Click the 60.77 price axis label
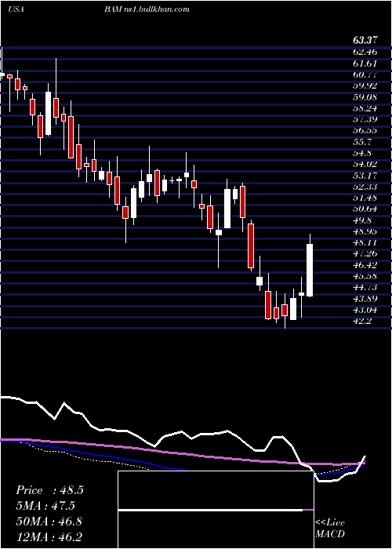The height and width of the screenshot is (549, 392). [365, 75]
